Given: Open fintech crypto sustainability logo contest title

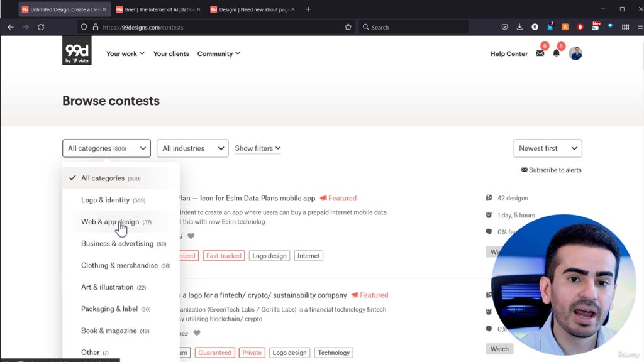Looking at the screenshot, I should [x=264, y=295].
